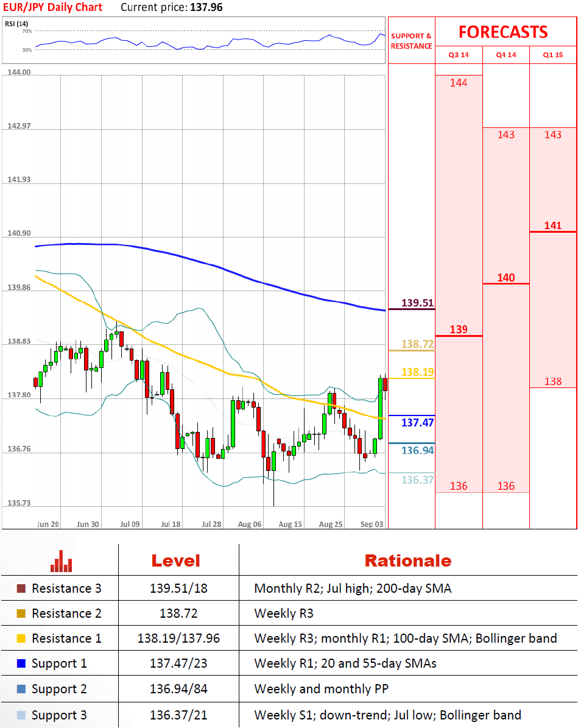
Task: Click the 138 forecast low in Q1 15
Action: point(553,381)
